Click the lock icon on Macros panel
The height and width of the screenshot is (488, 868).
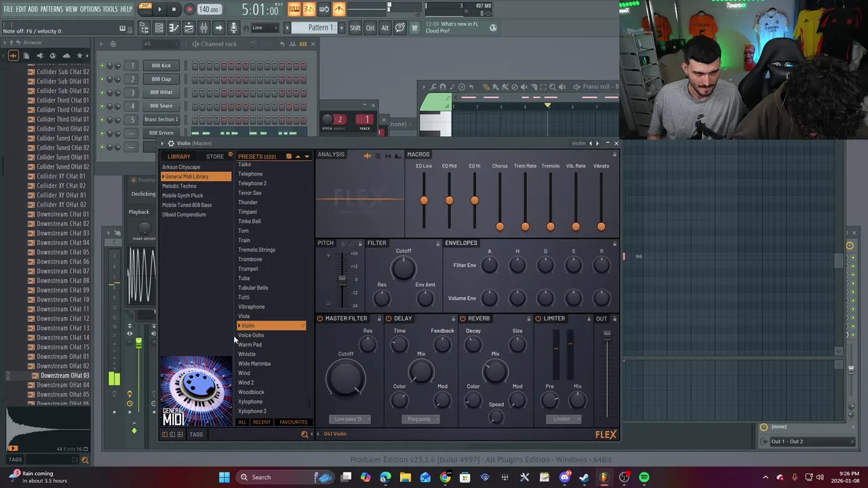click(x=614, y=155)
